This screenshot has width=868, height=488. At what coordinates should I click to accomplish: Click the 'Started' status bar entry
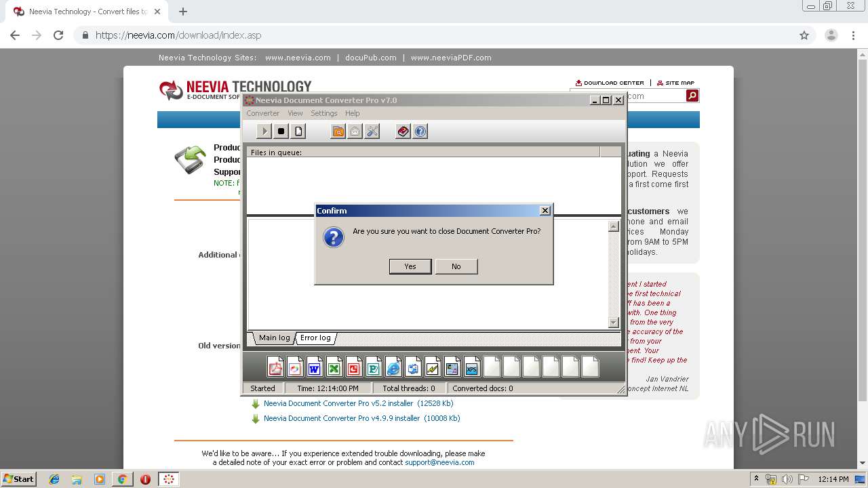click(263, 388)
